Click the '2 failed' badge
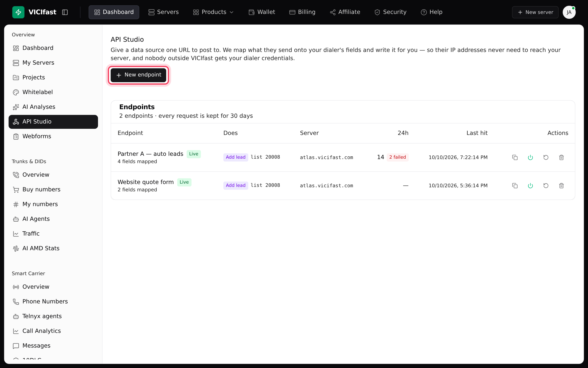Image resolution: width=588 pixels, height=368 pixels. tap(398, 157)
